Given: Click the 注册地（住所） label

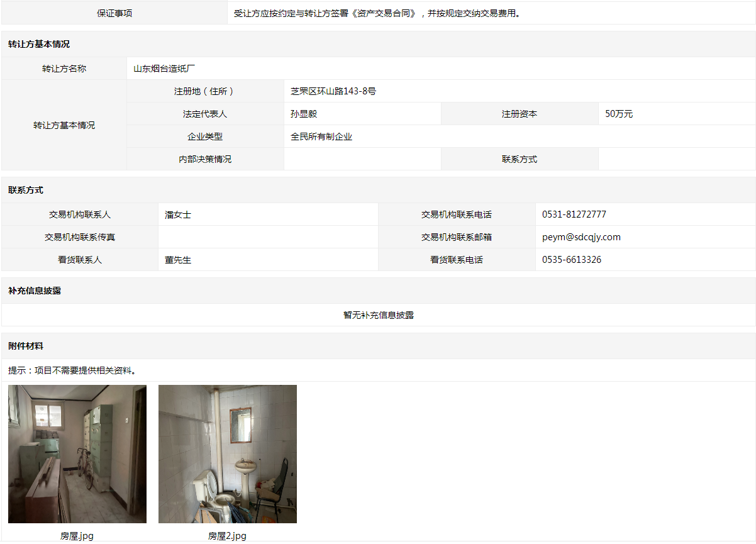Looking at the screenshot, I should 205,91.
